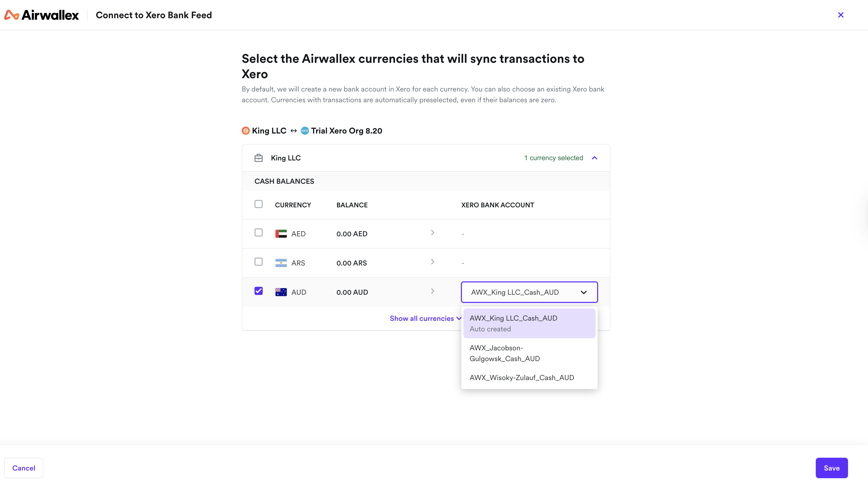The height and width of the screenshot is (490, 868).
Task: Click the UAE flag icon for AED
Action: (281, 234)
